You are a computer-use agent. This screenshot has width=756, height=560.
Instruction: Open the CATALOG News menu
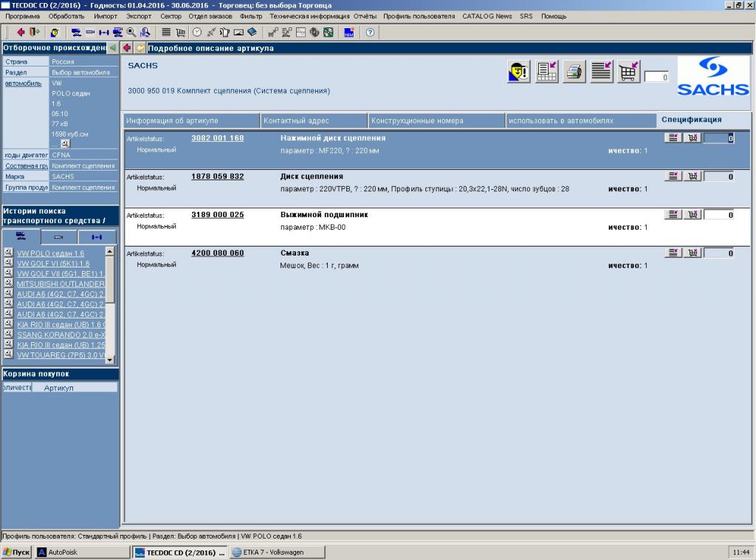point(487,16)
